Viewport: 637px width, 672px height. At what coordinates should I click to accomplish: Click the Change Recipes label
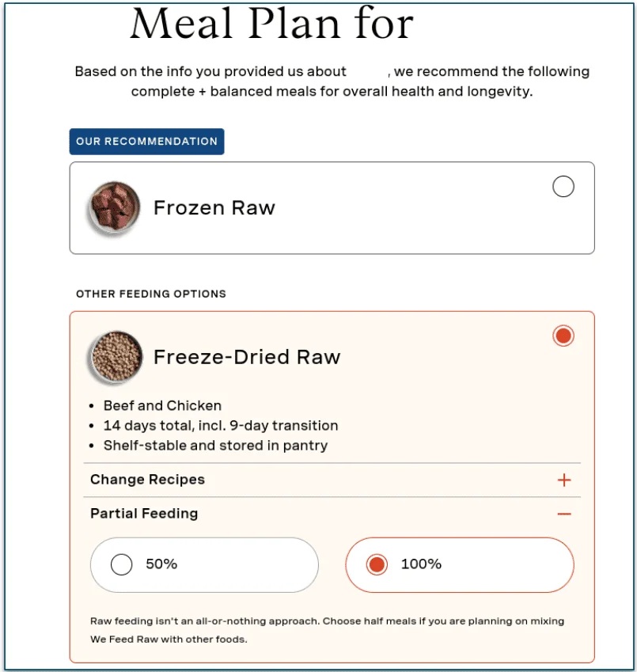(x=147, y=480)
